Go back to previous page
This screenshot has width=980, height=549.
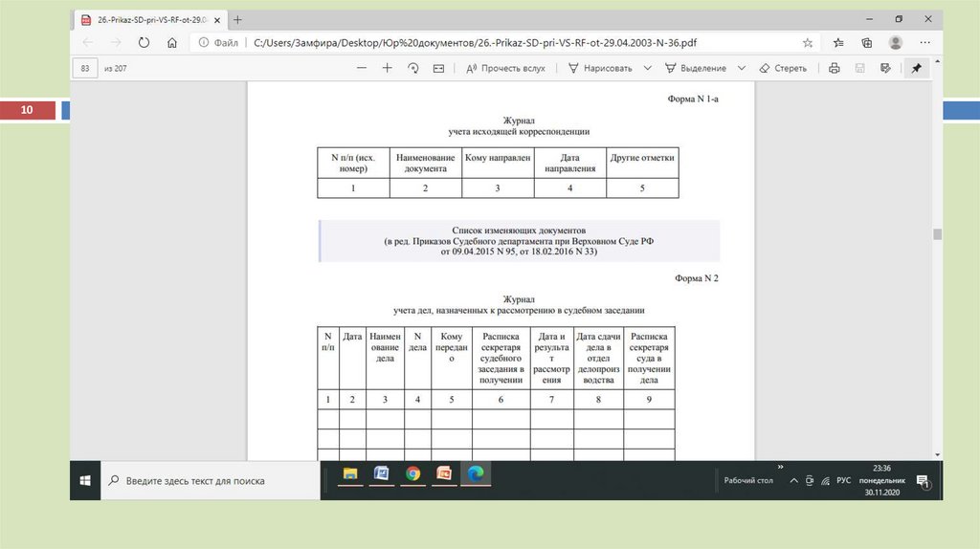click(87, 42)
